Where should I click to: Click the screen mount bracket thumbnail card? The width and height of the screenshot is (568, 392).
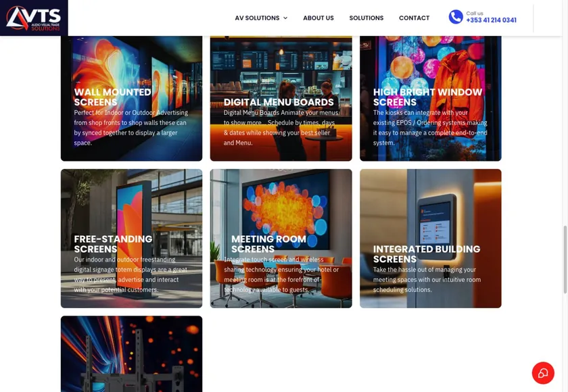tap(131, 354)
